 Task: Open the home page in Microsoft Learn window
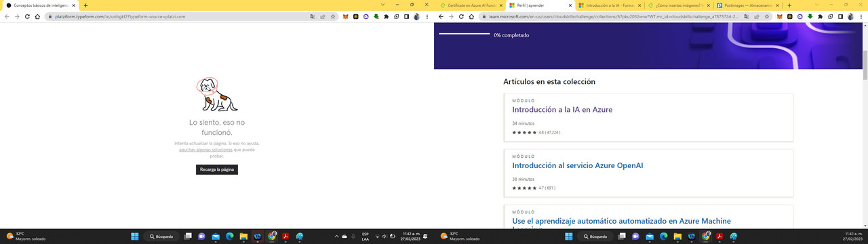471,16
